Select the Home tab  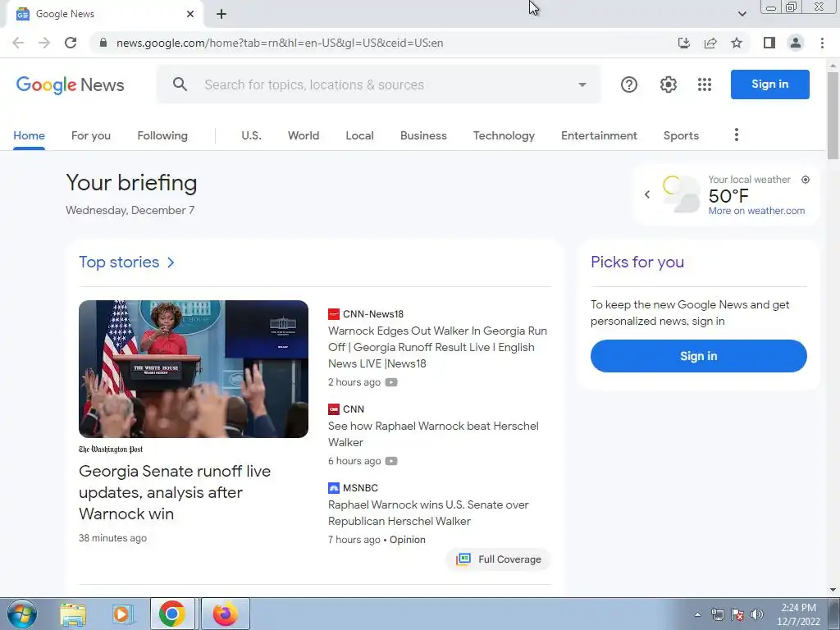pos(29,135)
